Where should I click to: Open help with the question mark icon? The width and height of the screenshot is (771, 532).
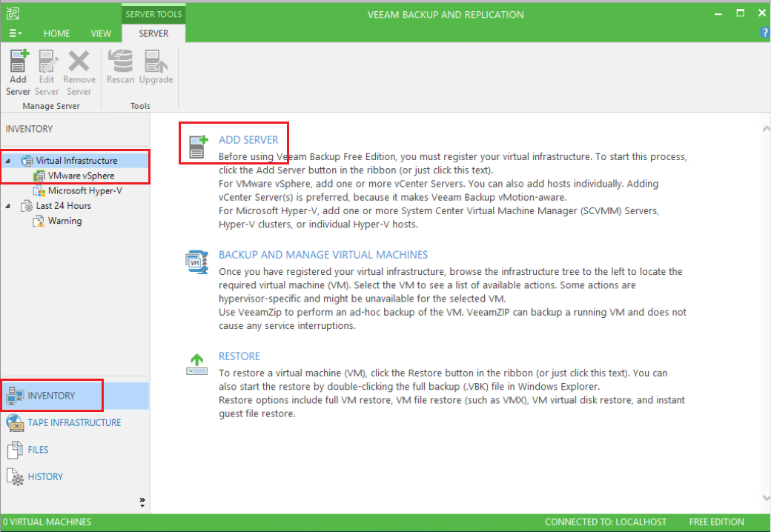coord(764,33)
